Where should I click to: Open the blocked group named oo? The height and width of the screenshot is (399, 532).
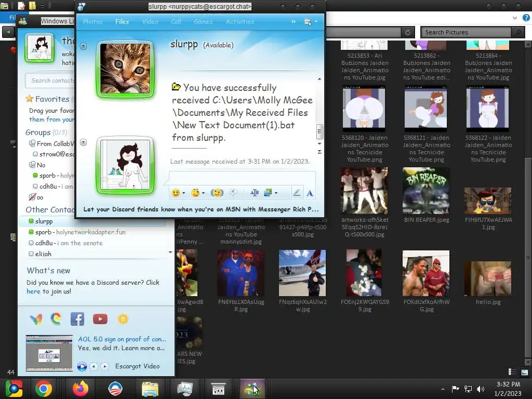coord(36,197)
